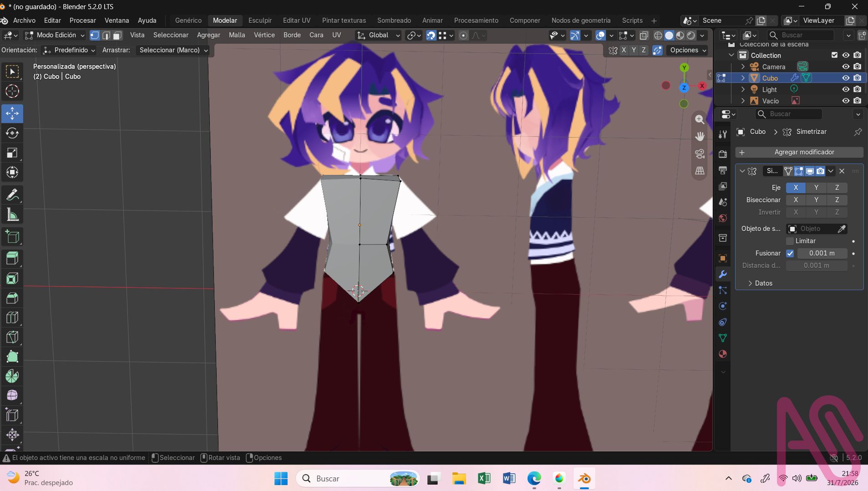The image size is (868, 491).
Task: Switch to edge select mode
Action: (x=106, y=36)
